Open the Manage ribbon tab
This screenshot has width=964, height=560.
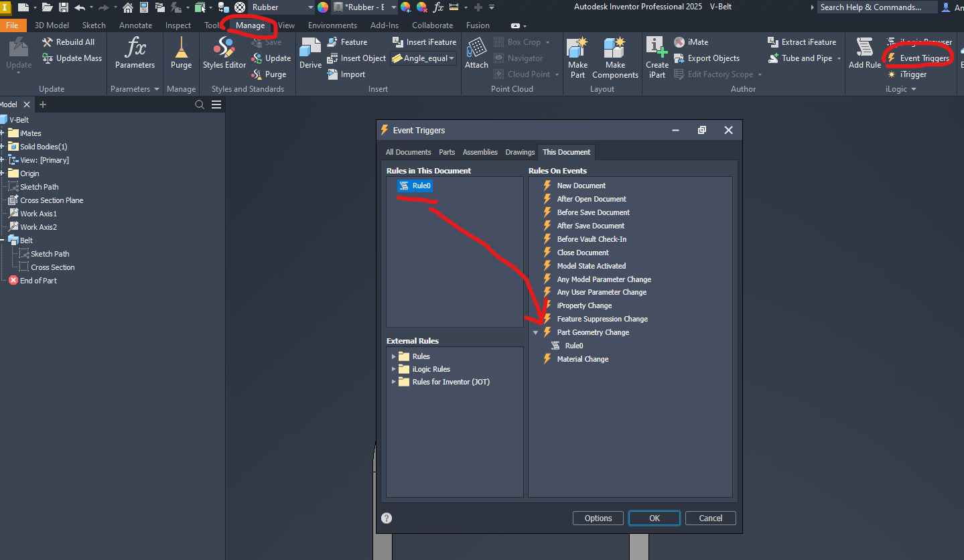(x=251, y=25)
